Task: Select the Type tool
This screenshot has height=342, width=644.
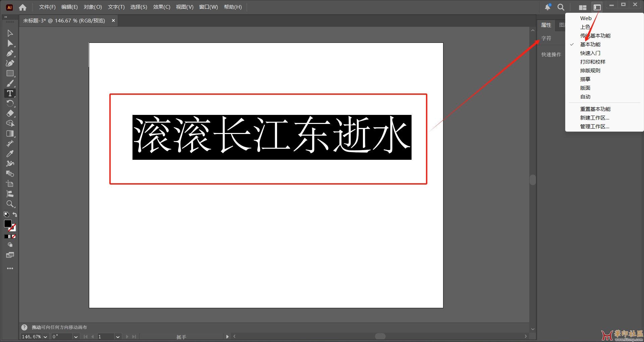Action: tap(10, 93)
